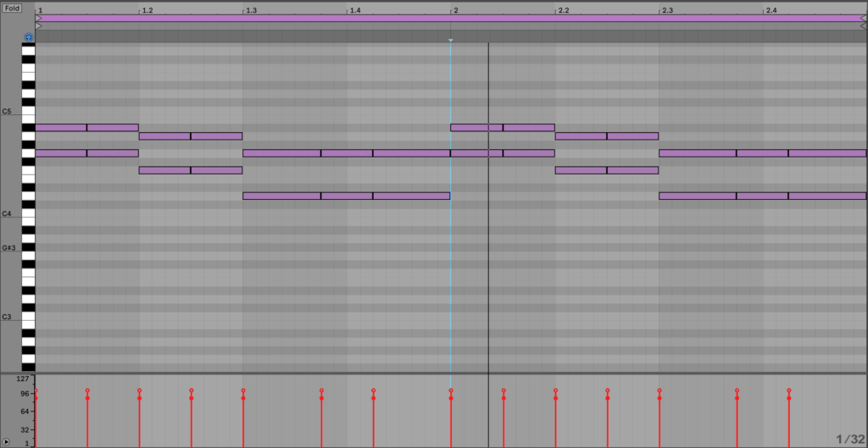Click the 1/32 grid size label
This screenshot has width=868, height=448.
[850, 440]
